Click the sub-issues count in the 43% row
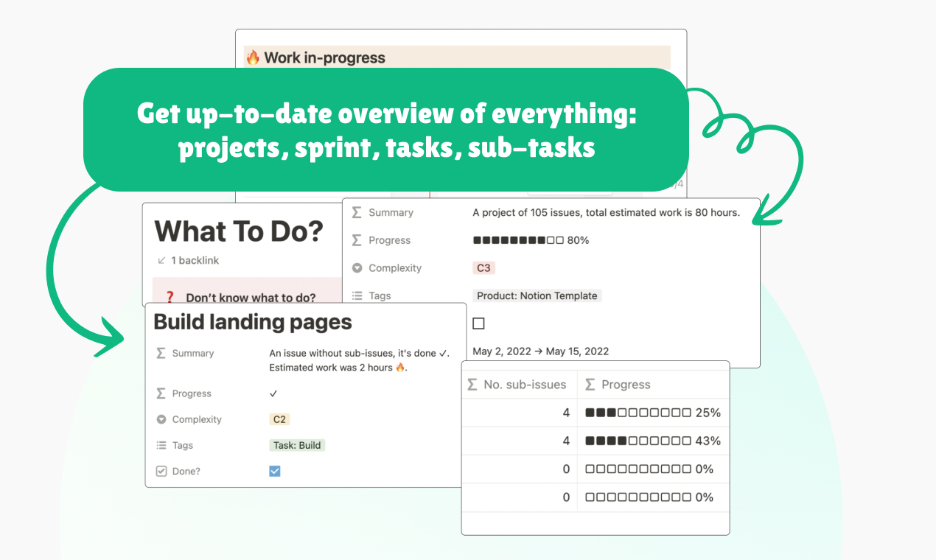 pos(566,441)
